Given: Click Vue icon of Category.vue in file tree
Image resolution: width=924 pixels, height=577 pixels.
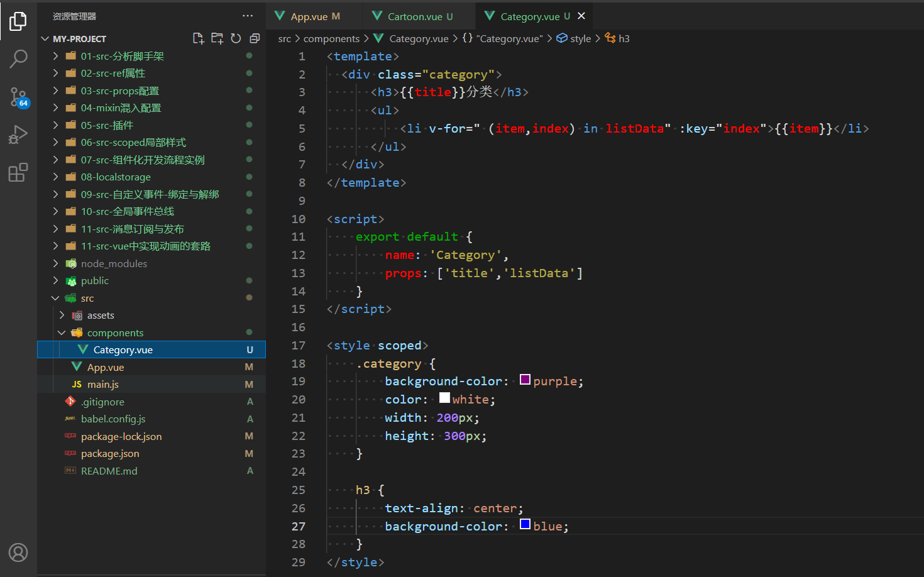Looking at the screenshot, I should (83, 349).
